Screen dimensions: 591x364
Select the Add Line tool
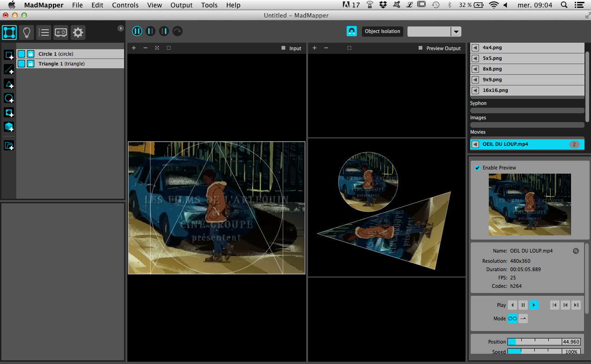point(9,70)
